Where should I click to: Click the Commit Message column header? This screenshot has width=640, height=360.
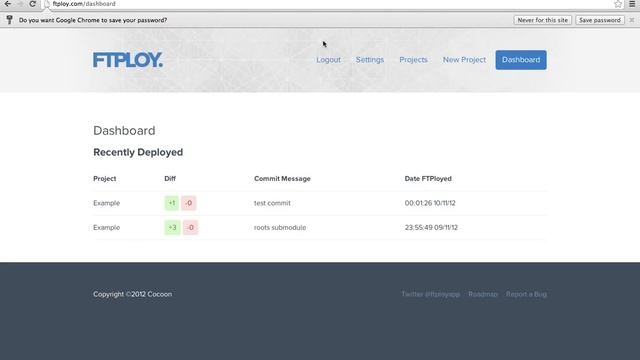(x=282, y=178)
